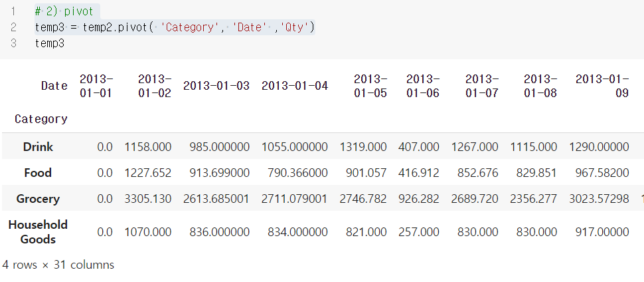Click Drink value 407.000

418,147
